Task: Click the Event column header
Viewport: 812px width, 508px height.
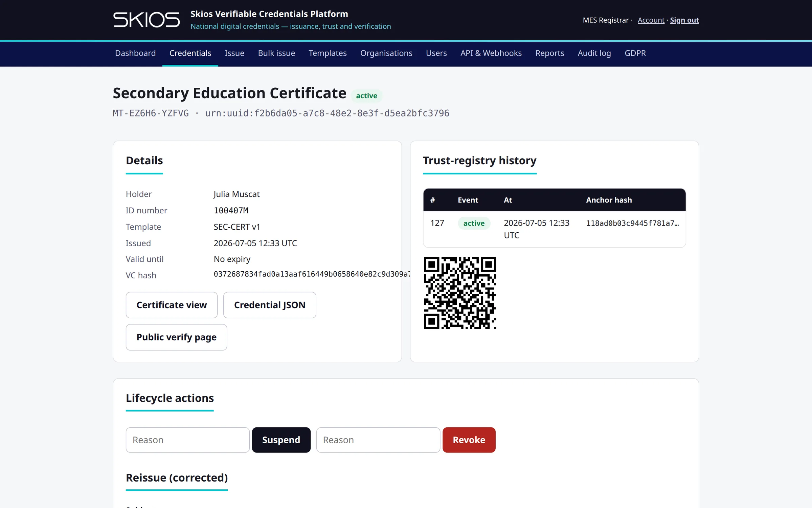Action: (468, 200)
